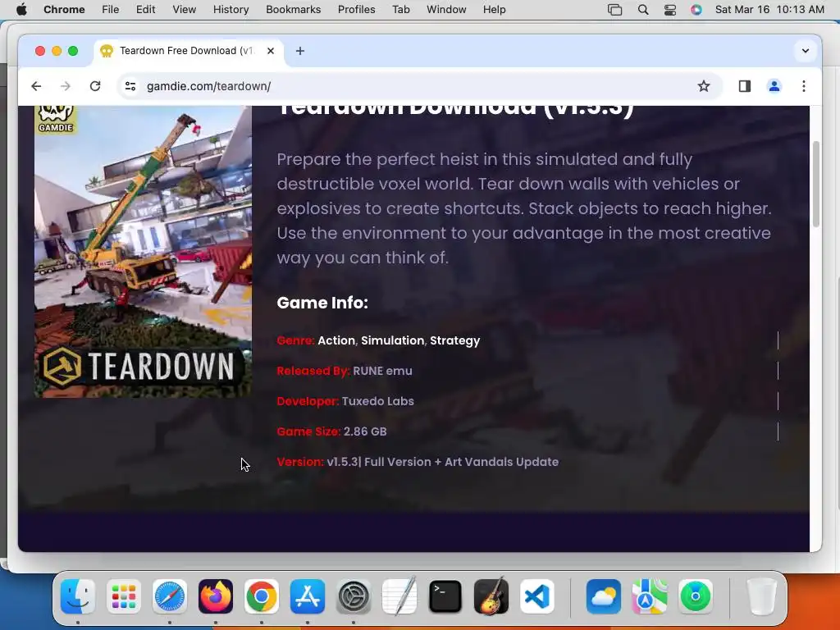Open Firefox from the Dock
The height and width of the screenshot is (630, 840).
(x=216, y=596)
